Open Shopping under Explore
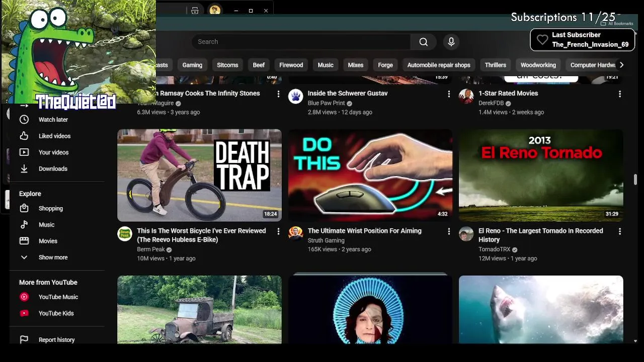This screenshot has width=644, height=362. (x=51, y=209)
